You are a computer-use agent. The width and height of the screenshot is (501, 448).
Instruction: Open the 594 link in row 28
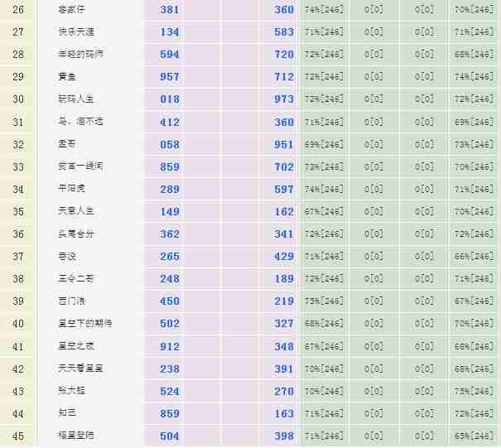coord(170,55)
